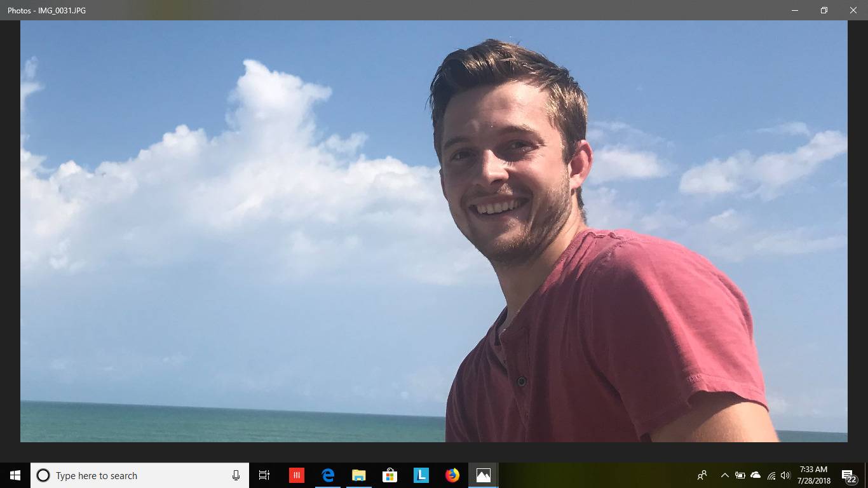Open the calendar by clicking the clock

(815, 475)
